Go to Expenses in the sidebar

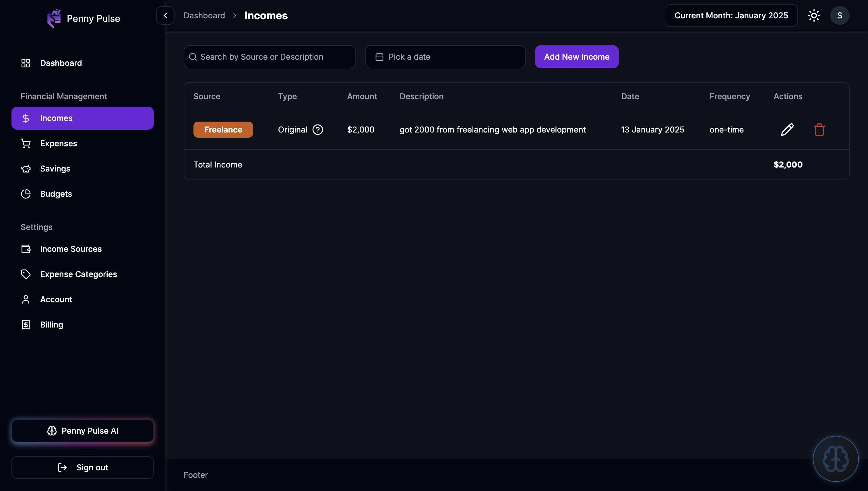(x=58, y=143)
